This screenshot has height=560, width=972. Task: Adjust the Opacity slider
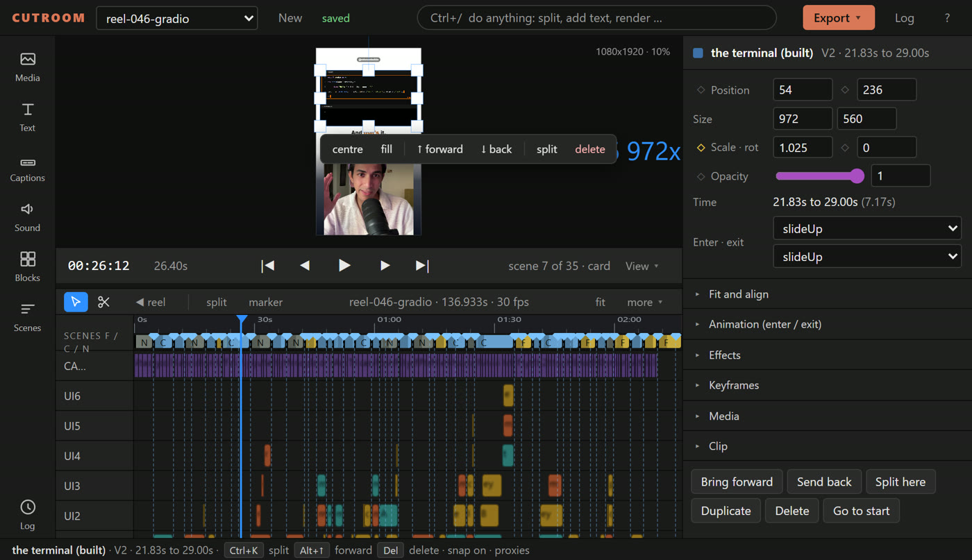tap(820, 176)
